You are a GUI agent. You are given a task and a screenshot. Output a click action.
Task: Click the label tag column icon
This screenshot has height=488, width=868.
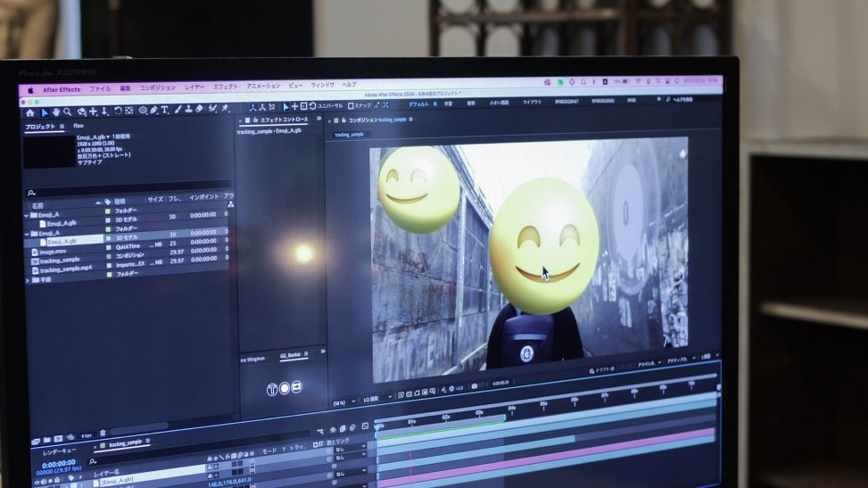[x=108, y=202]
